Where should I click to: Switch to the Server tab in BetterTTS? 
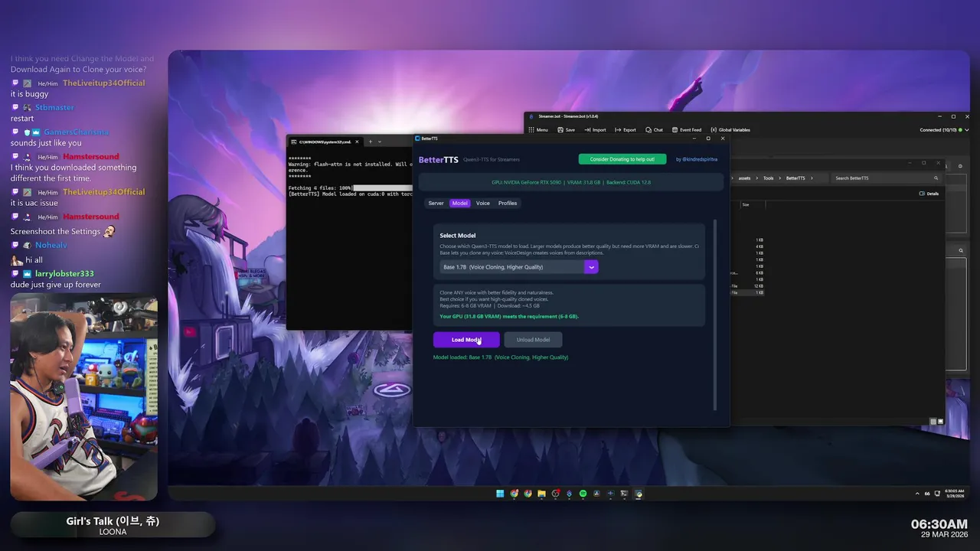(436, 203)
